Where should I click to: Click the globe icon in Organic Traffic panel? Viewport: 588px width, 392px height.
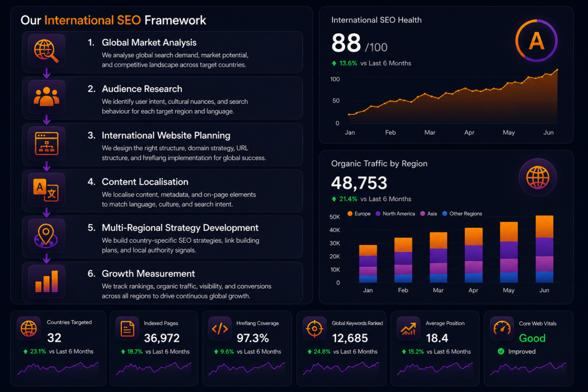537,177
